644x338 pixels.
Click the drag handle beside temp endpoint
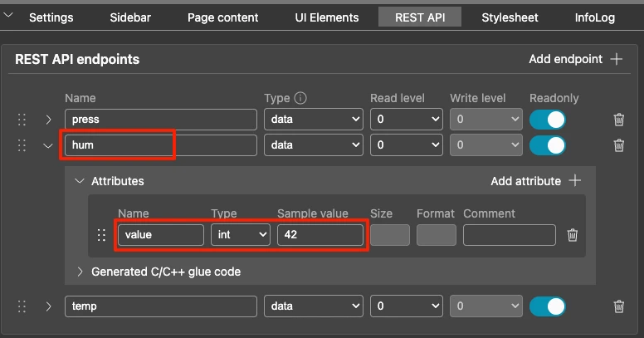tap(22, 306)
